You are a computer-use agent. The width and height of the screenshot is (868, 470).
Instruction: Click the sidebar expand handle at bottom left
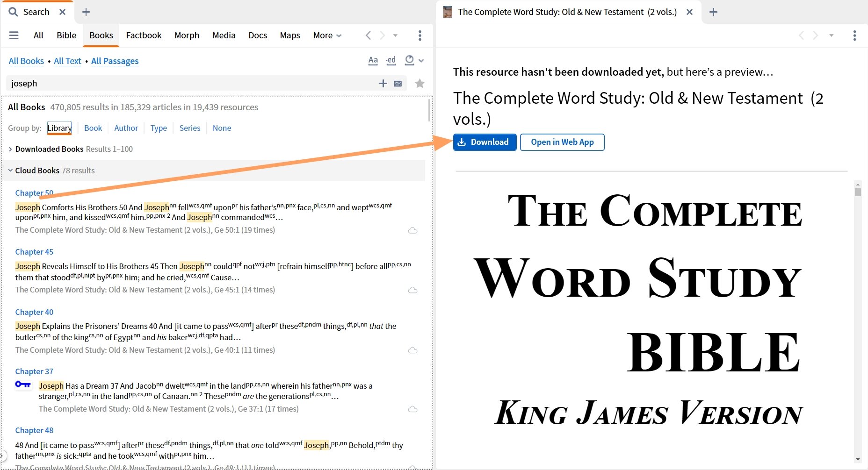pyautogui.click(x=3, y=456)
